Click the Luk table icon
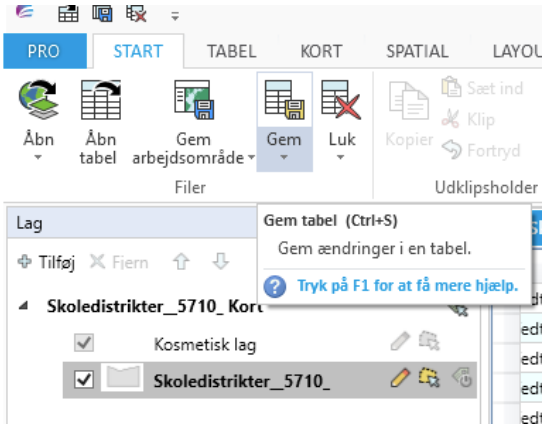 [341, 100]
